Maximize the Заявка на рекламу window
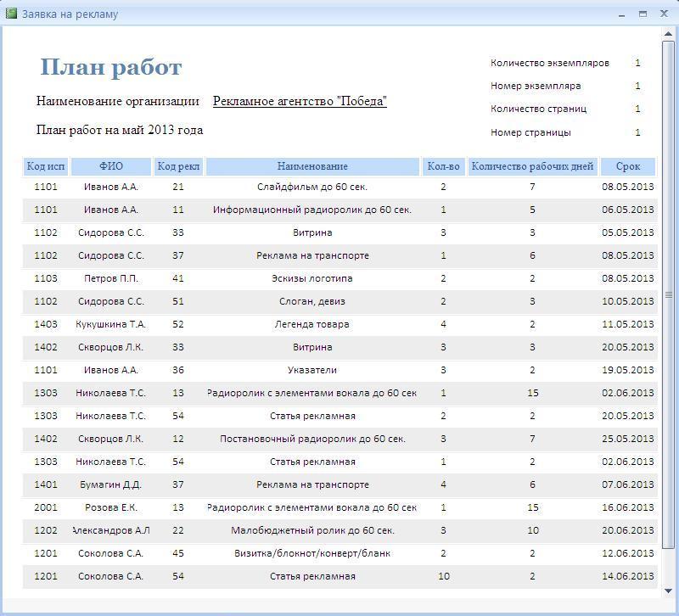 [x=643, y=14]
